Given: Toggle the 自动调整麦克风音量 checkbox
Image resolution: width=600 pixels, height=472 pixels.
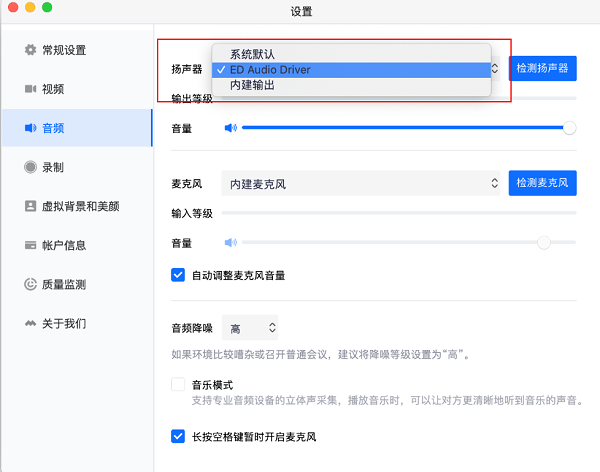Looking at the screenshot, I should point(178,275).
